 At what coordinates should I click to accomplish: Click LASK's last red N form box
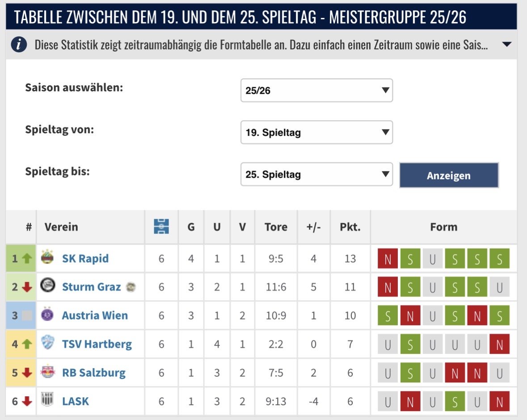click(x=499, y=402)
